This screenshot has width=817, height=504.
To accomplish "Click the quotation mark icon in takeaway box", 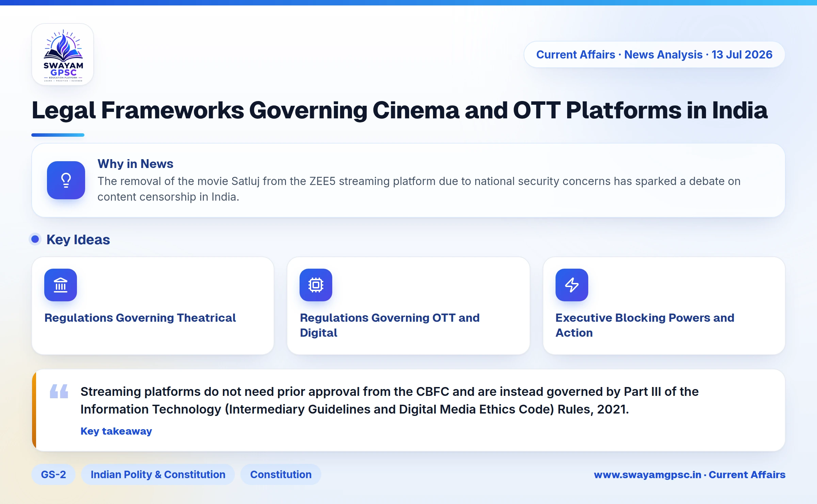I will click(x=59, y=391).
